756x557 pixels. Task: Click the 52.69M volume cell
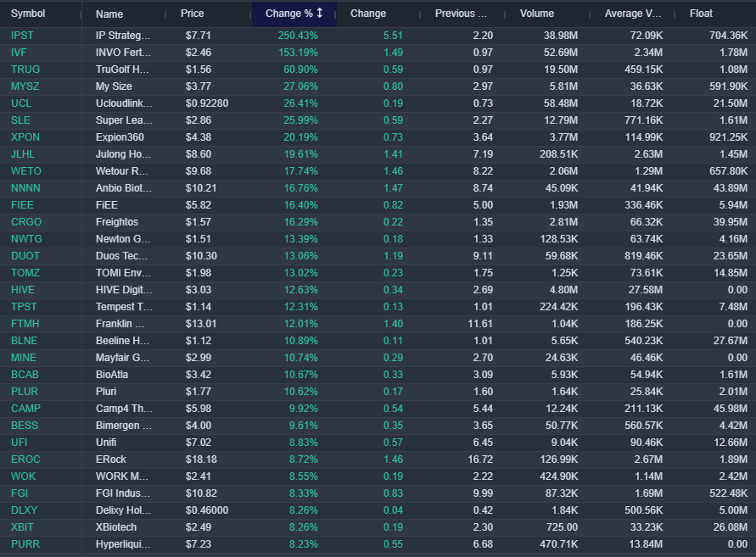pos(561,53)
